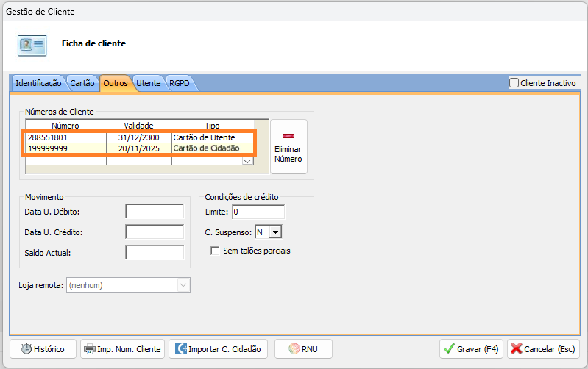This screenshot has height=369, width=588.
Task: Open the RGPD tab
Action: tap(179, 83)
